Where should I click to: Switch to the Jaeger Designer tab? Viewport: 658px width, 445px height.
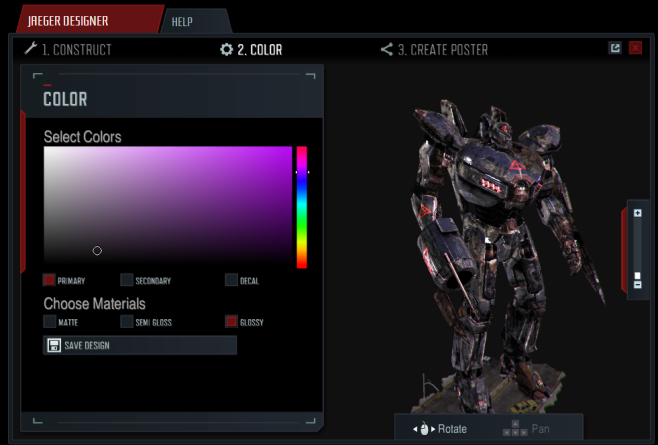(x=89, y=20)
